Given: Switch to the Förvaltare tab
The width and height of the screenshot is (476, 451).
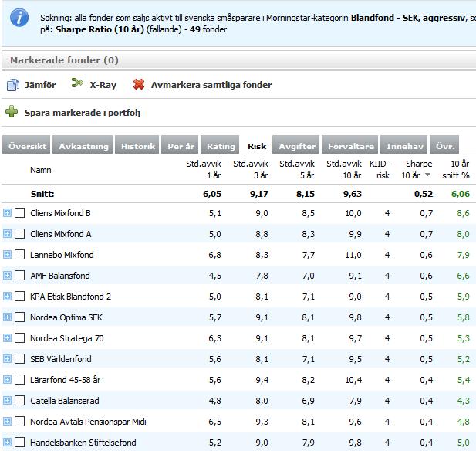Looking at the screenshot, I should pos(350,145).
